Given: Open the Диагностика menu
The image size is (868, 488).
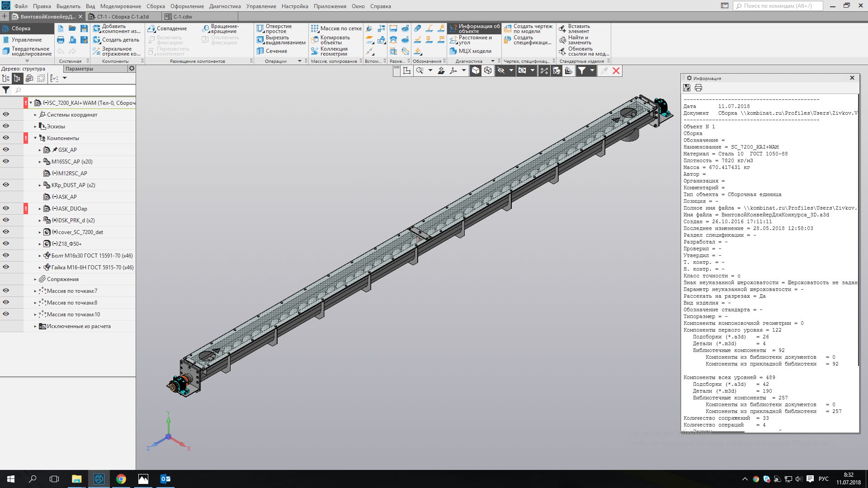Looking at the screenshot, I should tap(225, 6).
